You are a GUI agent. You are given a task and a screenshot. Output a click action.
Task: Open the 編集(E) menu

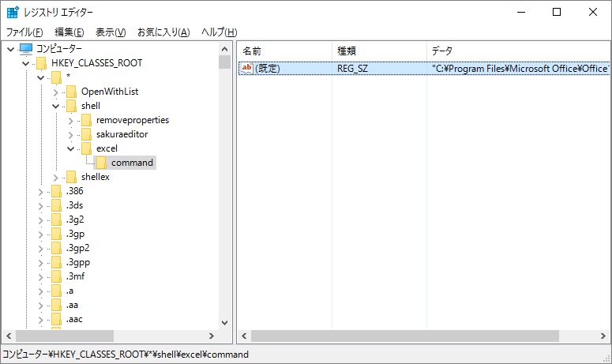[69, 32]
